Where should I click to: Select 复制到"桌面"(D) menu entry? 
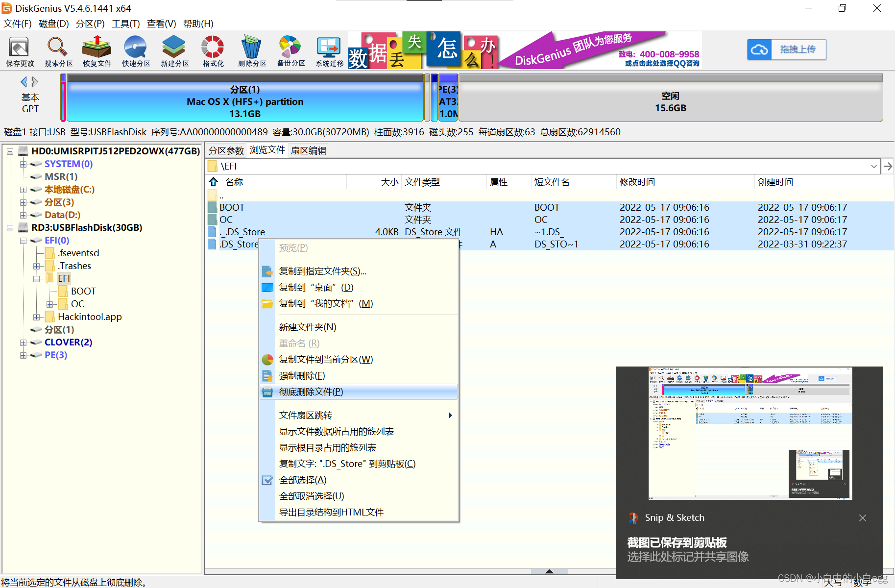point(359,288)
